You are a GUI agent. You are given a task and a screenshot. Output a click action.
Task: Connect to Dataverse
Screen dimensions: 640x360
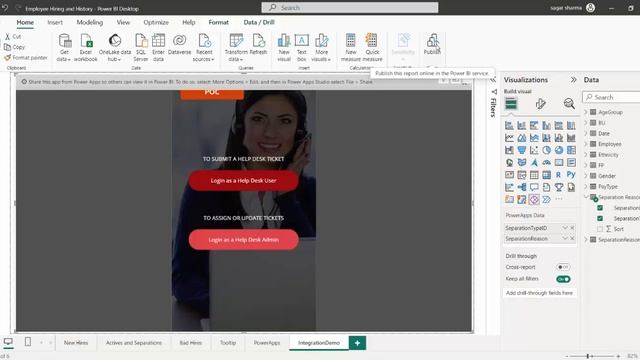pyautogui.click(x=179, y=44)
